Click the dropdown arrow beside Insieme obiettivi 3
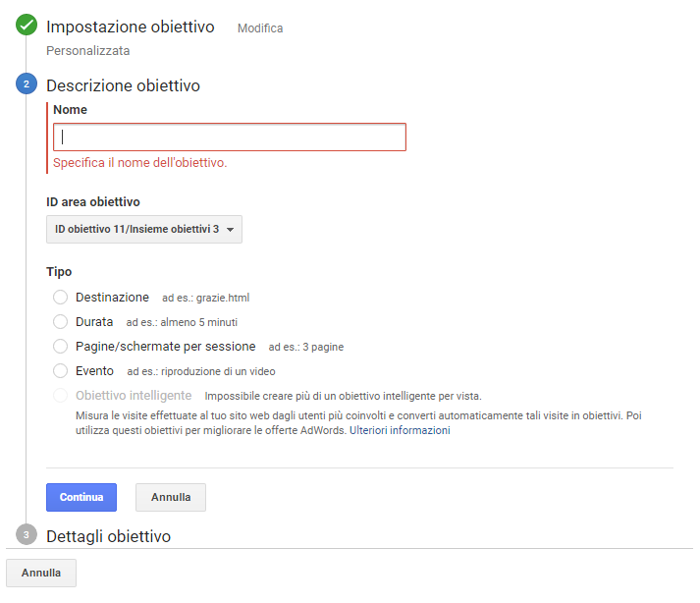700x603 pixels. pyautogui.click(x=231, y=230)
